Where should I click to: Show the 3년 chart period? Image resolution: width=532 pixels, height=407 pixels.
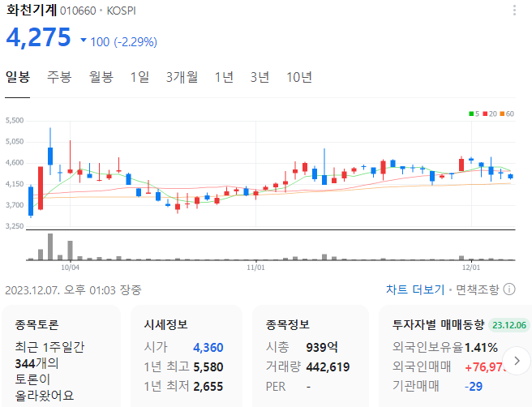coord(260,77)
